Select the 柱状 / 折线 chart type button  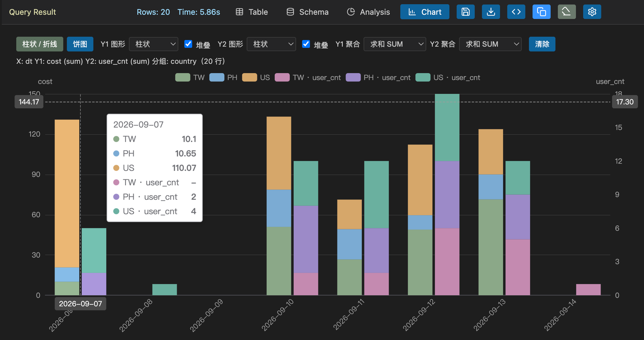point(40,44)
